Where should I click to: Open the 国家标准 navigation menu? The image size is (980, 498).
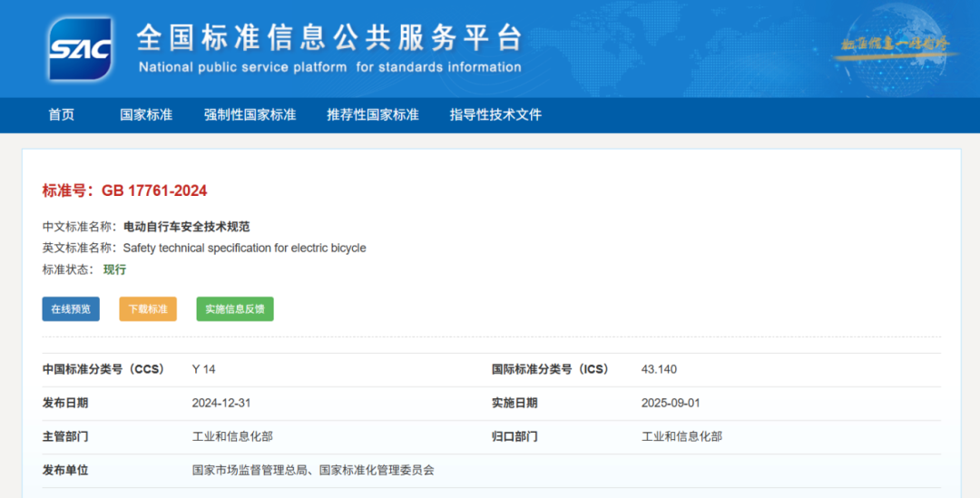[x=146, y=114]
